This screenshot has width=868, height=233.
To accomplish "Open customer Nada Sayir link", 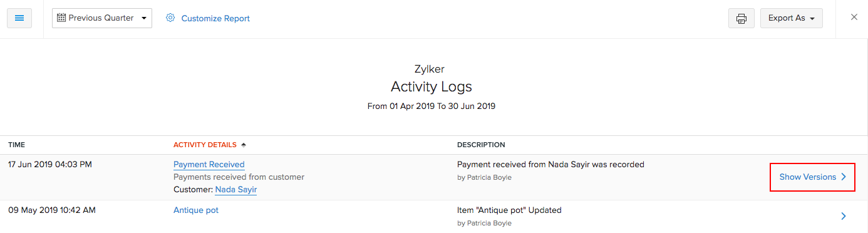I will pyautogui.click(x=236, y=190).
